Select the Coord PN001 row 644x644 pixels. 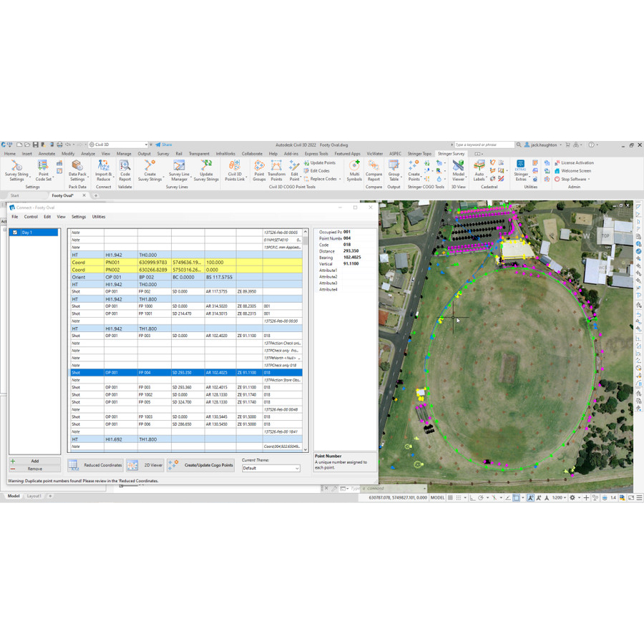tap(187, 262)
